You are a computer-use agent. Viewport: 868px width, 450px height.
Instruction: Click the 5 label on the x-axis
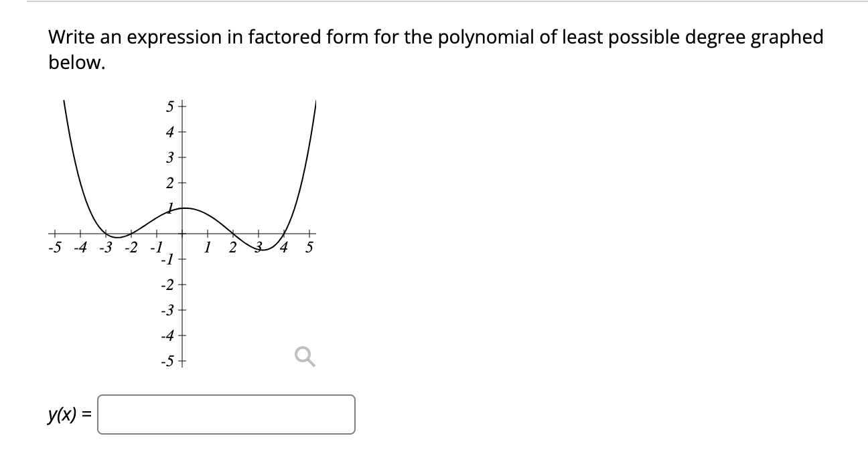pyautogui.click(x=308, y=246)
